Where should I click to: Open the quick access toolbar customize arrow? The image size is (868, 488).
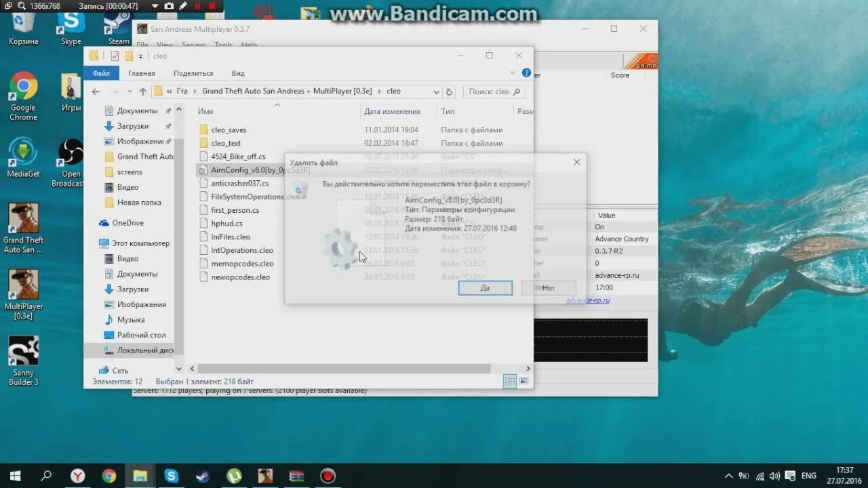(x=141, y=56)
